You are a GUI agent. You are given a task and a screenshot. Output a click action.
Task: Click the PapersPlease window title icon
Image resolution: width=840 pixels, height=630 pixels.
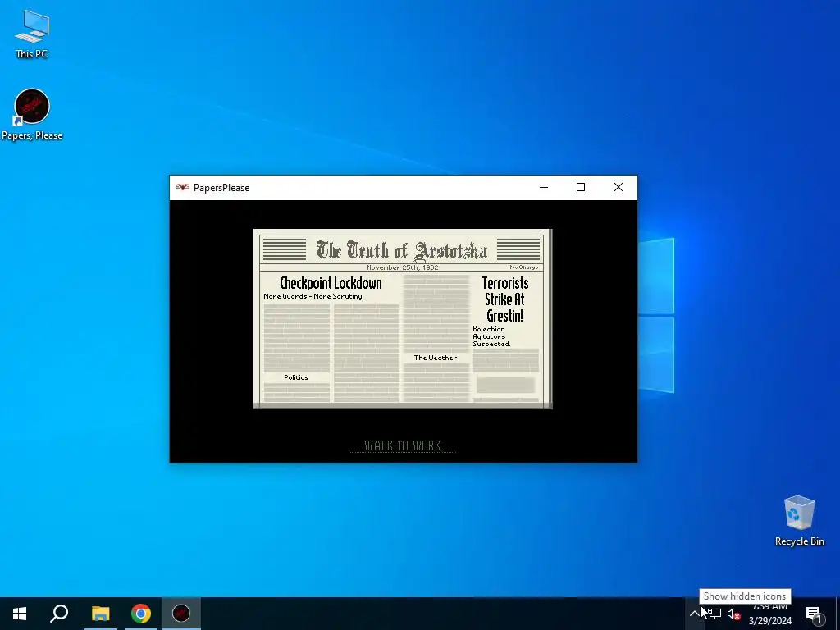183,188
